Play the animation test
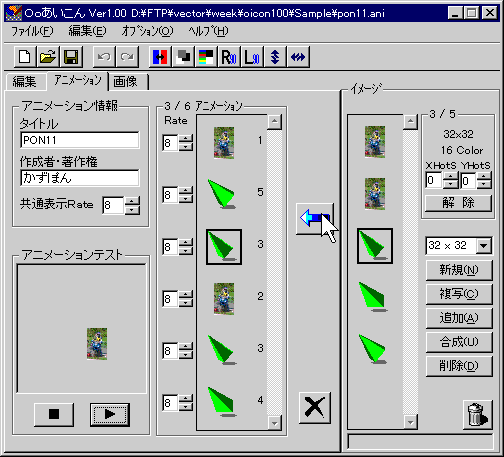 (110, 414)
